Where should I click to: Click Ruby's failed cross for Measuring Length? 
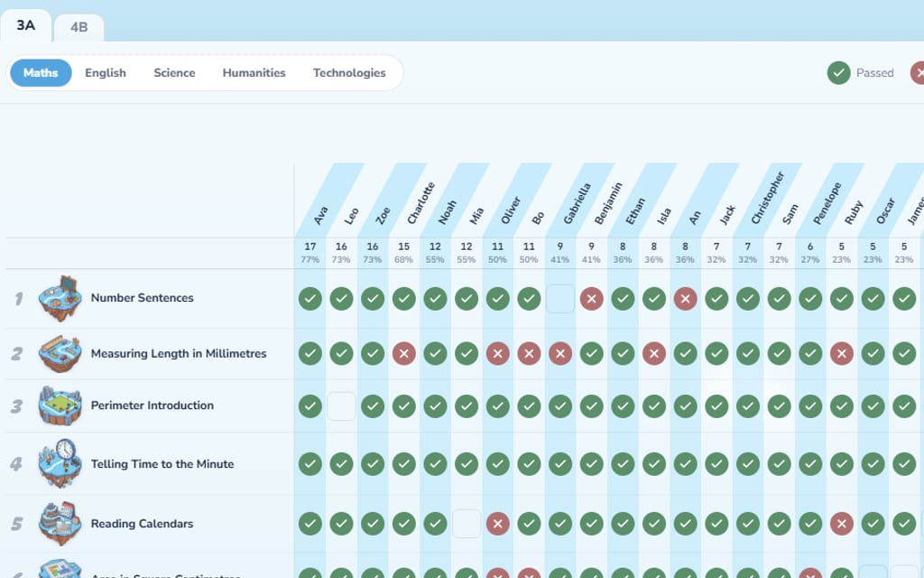pos(842,353)
